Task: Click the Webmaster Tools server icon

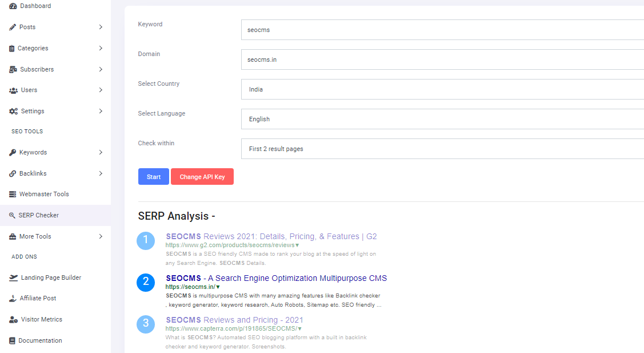Action: 13,194
